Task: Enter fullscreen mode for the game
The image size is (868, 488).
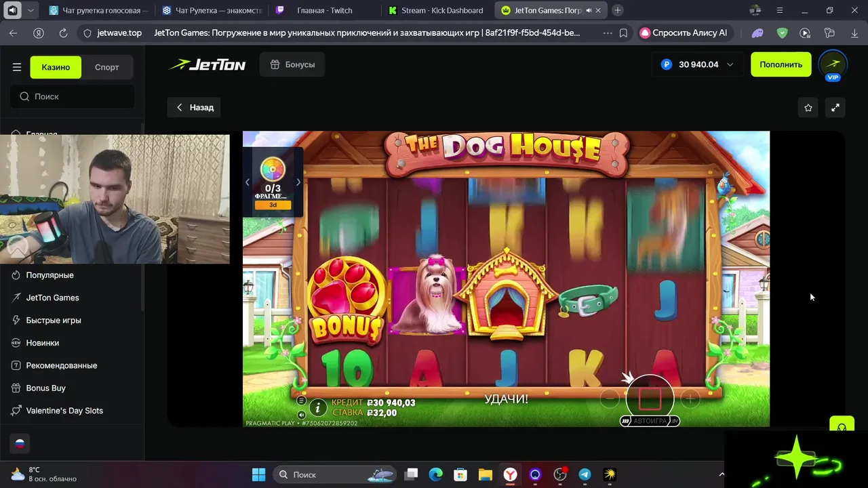Action: click(x=835, y=107)
